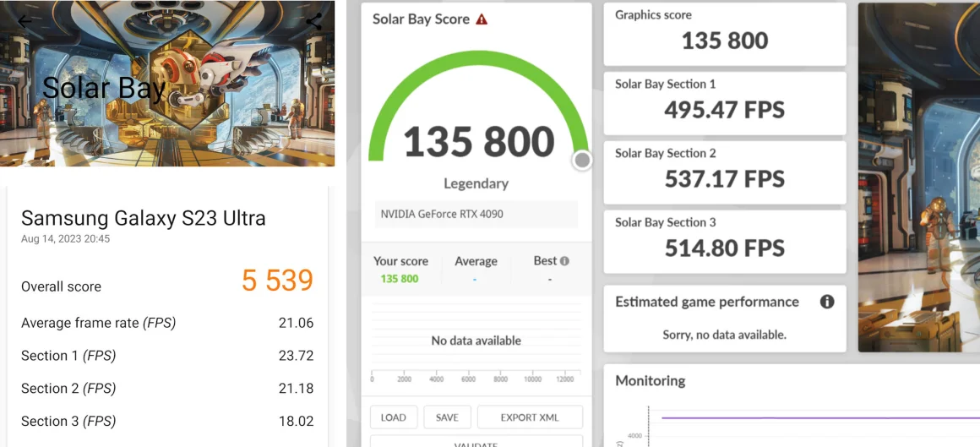980x447 pixels.
Task: Click the LOAD button
Action: [393, 417]
